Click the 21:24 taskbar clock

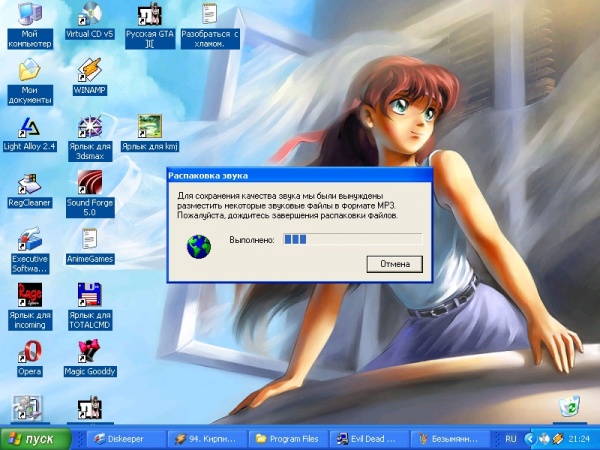(x=579, y=439)
